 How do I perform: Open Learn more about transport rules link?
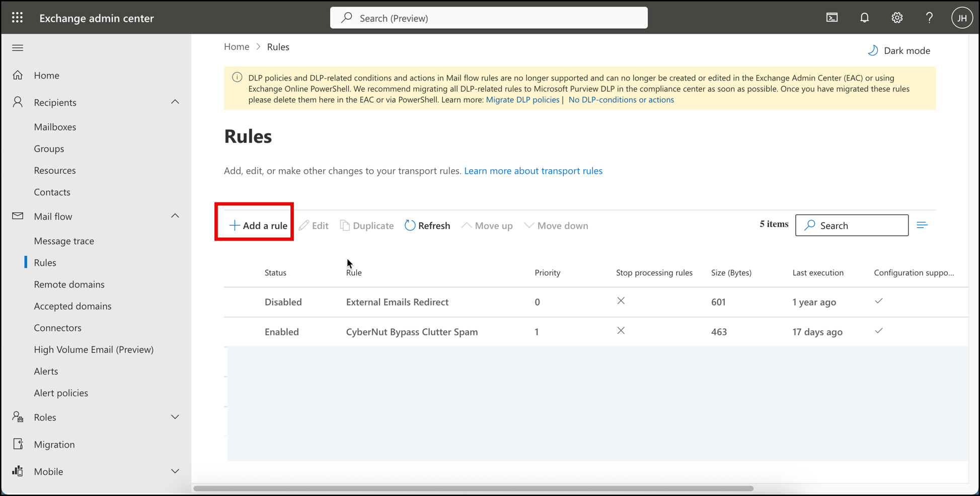(533, 171)
